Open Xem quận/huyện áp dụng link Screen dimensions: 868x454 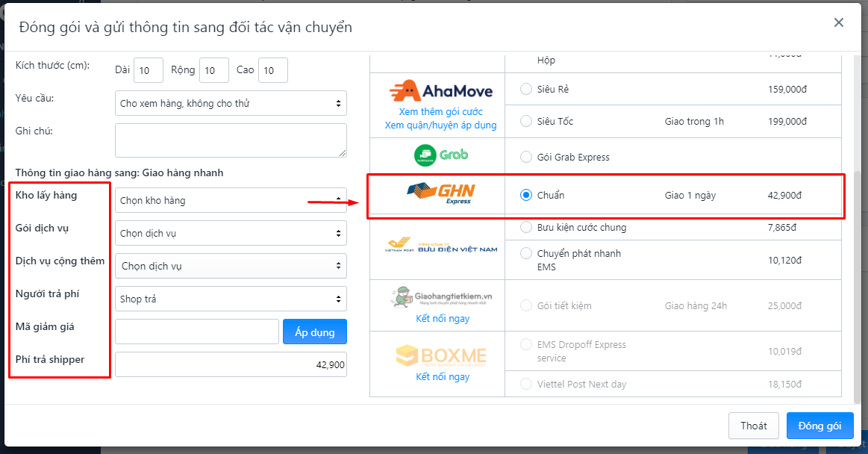pos(440,125)
